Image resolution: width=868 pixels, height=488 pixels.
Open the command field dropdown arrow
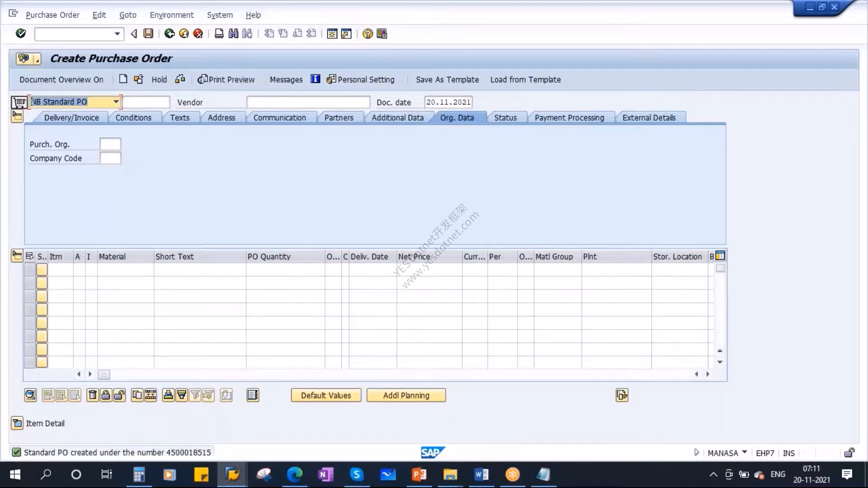(x=117, y=34)
